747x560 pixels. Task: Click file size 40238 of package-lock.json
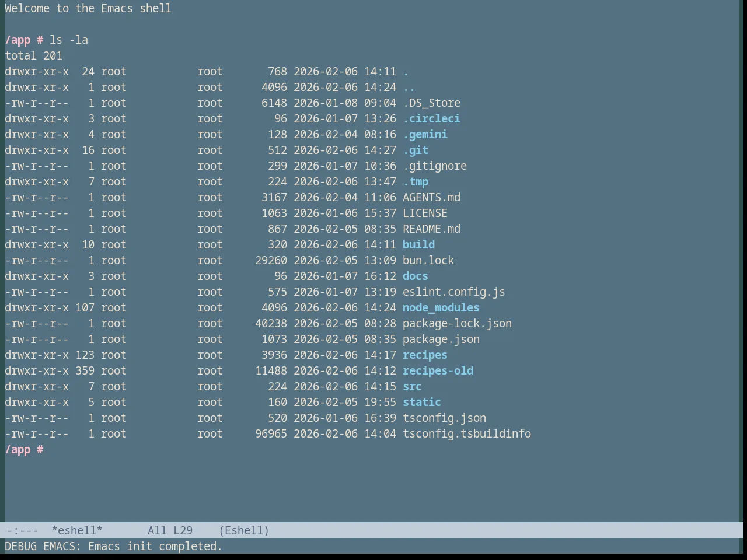pyautogui.click(x=271, y=323)
